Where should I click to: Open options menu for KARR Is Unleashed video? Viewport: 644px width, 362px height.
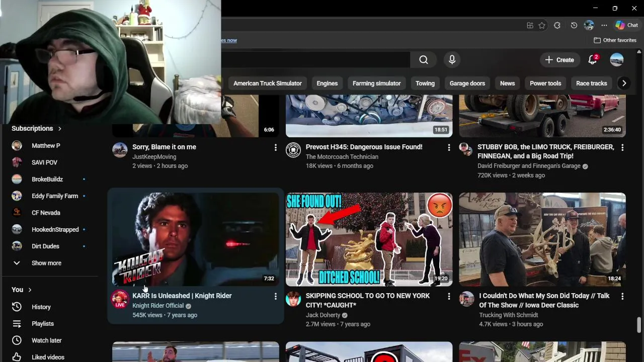[x=275, y=296]
